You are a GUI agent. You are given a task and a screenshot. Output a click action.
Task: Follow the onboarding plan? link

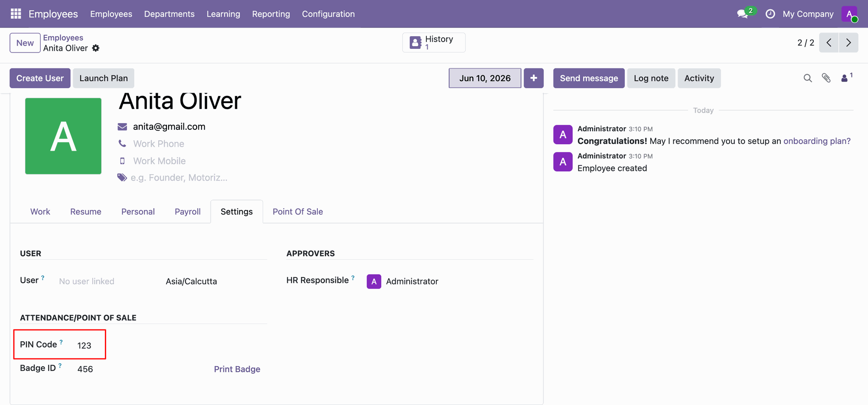click(x=817, y=141)
